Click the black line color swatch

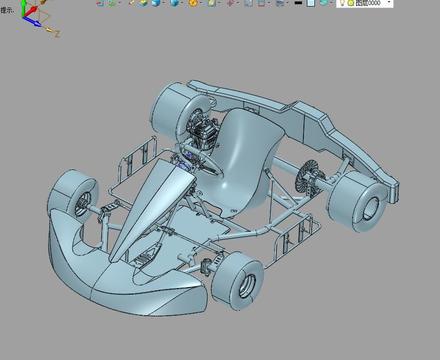pos(298,3)
